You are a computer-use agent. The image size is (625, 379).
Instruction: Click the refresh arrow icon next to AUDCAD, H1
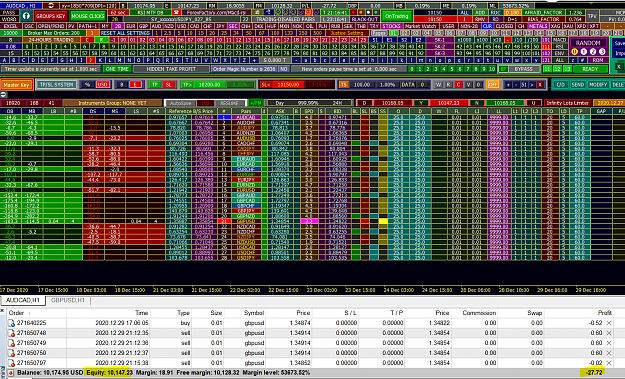[x=50, y=6]
